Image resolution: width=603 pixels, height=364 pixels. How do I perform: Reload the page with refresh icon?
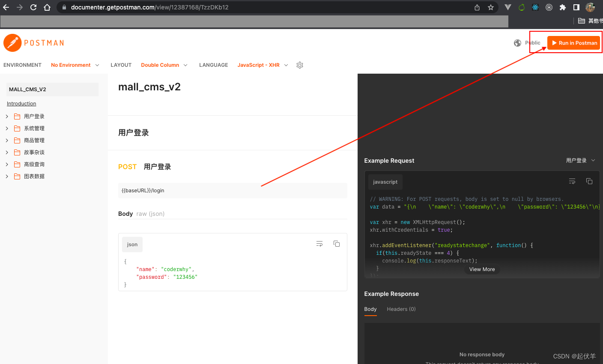[x=33, y=7]
